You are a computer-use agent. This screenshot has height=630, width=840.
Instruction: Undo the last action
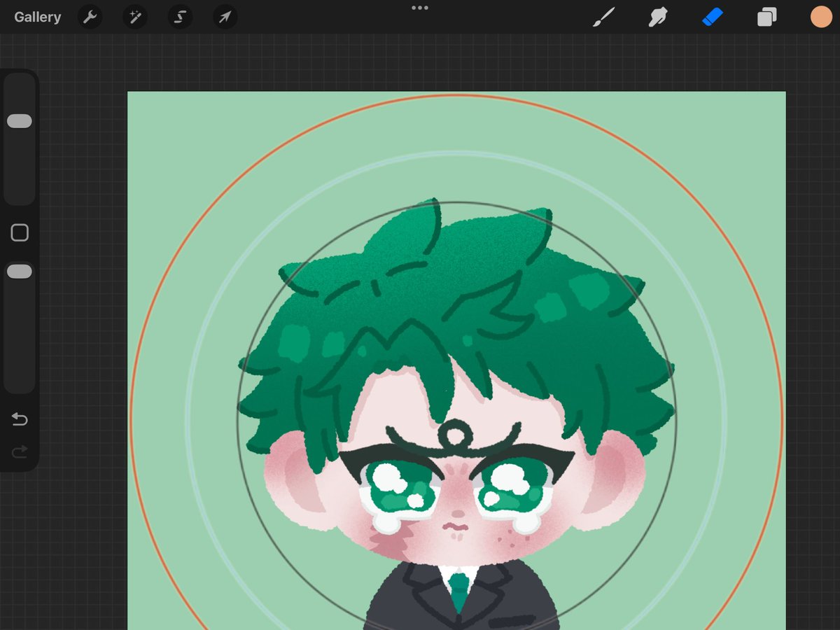20,419
